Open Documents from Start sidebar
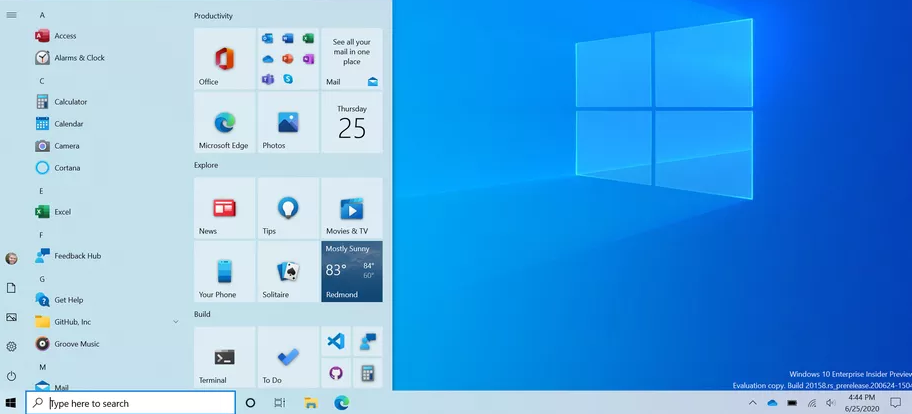This screenshot has height=414, width=912. (x=11, y=288)
